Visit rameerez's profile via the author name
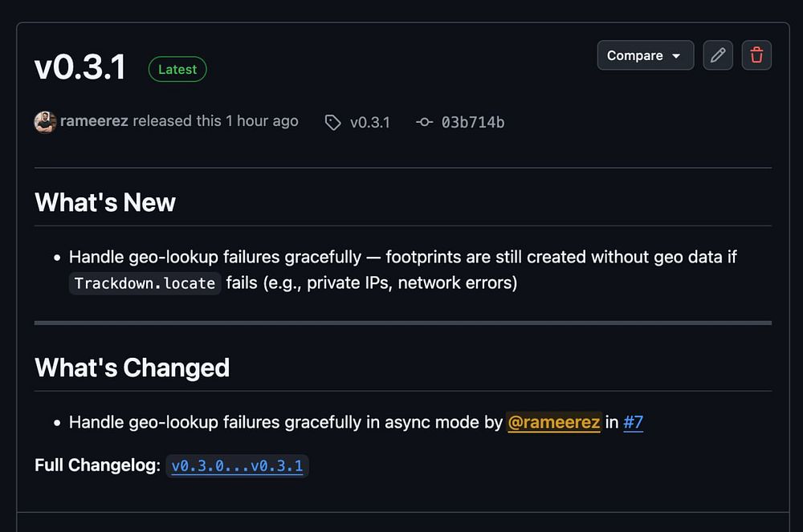The image size is (803, 532). (94, 121)
